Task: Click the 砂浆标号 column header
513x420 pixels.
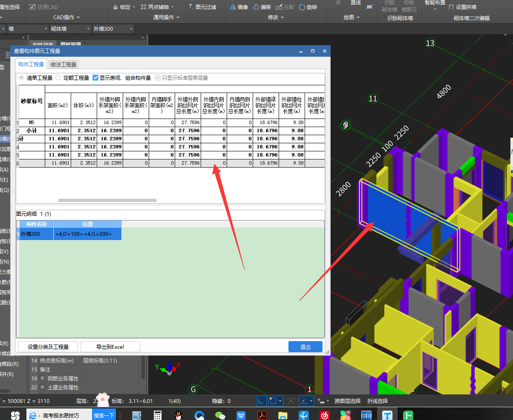Action: [x=32, y=101]
